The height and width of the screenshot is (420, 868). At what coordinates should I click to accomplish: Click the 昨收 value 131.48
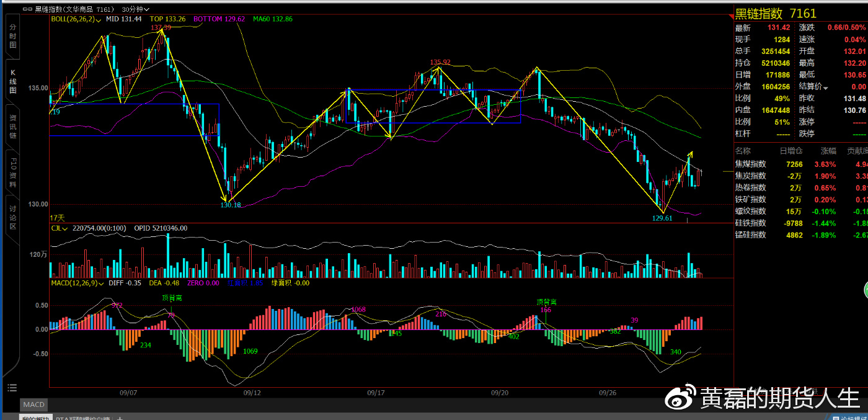click(x=854, y=99)
